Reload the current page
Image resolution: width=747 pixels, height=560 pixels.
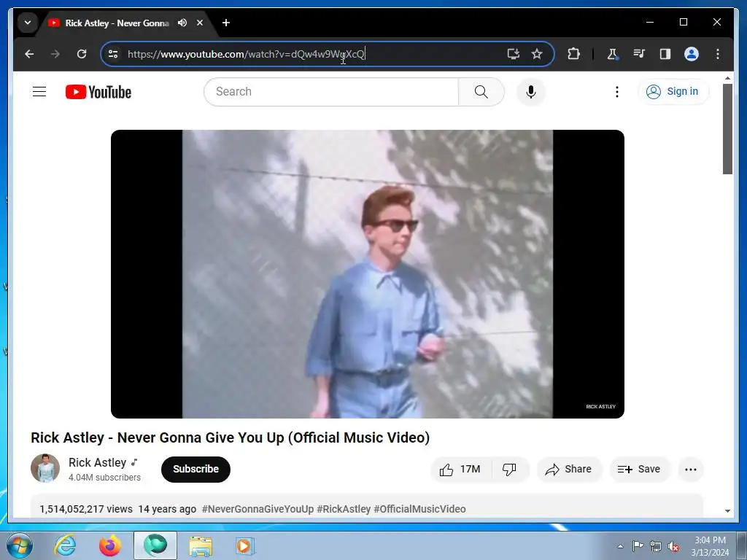(x=82, y=54)
